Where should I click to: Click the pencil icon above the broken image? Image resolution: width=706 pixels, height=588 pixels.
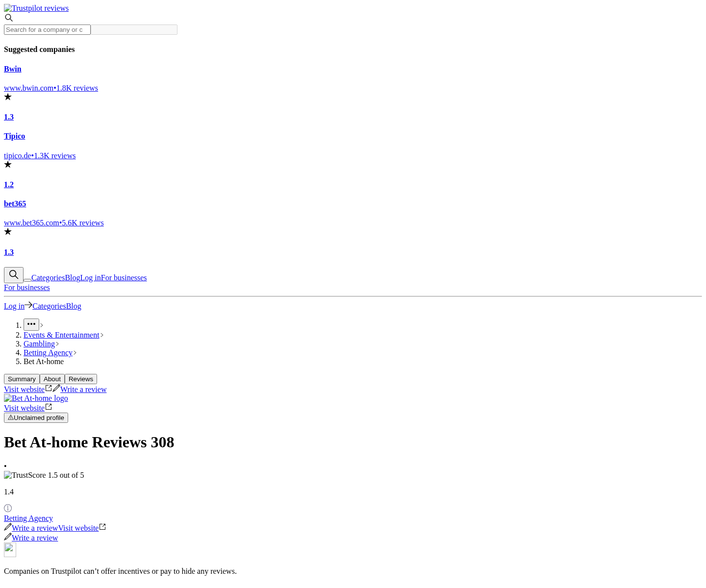pyautogui.click(x=8, y=537)
